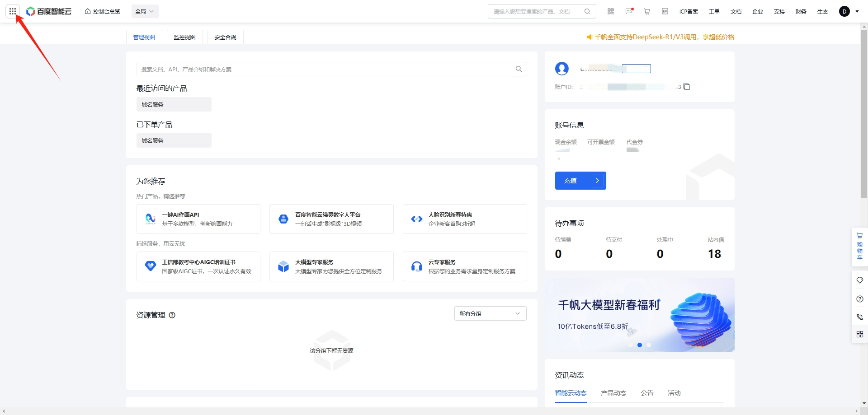Viewport: 868px width, 415px height.
Task: Open the 大模型专家服务 card
Action: coord(331,266)
